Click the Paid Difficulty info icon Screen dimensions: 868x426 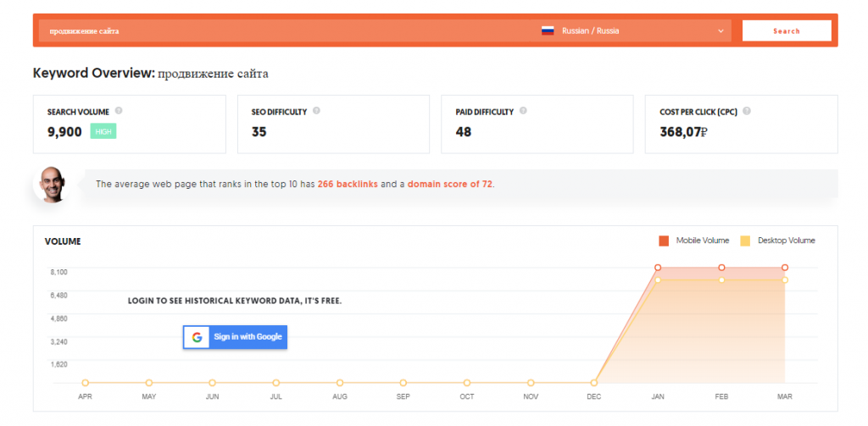pos(523,111)
